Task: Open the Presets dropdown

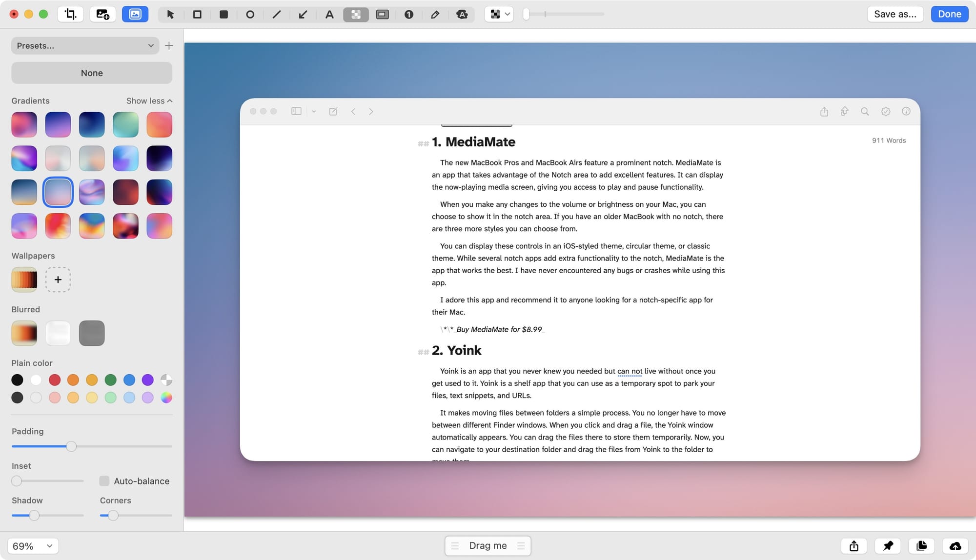Action: [x=85, y=45]
